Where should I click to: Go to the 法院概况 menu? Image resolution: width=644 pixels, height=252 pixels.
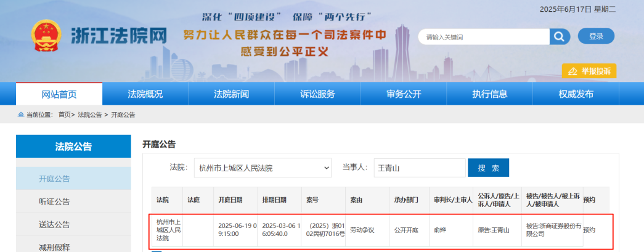pos(145,94)
